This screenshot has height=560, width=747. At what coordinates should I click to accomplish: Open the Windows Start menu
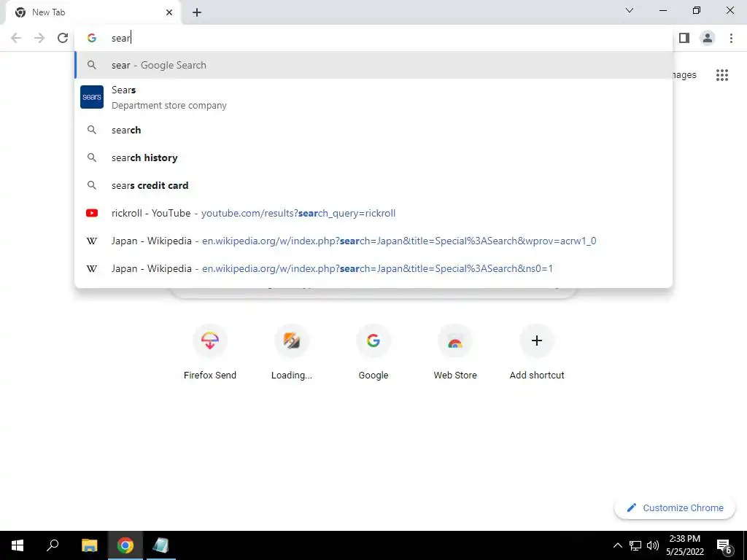point(18,545)
